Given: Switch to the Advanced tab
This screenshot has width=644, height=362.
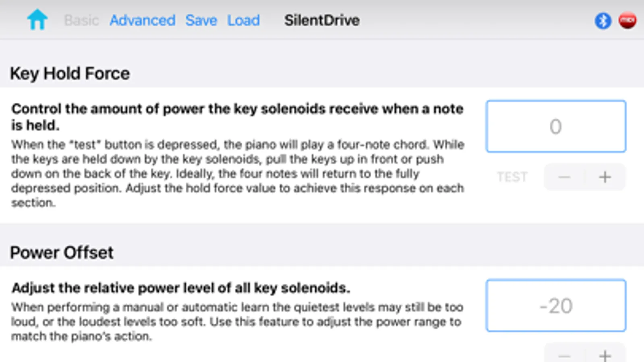Looking at the screenshot, I should click(142, 20).
